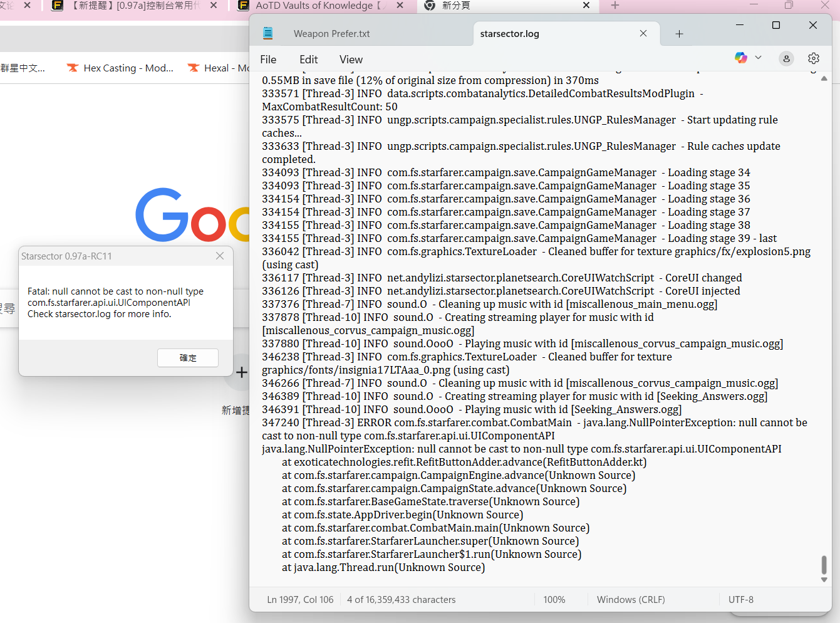Add a new tab with Notepad's plus icon
Screen dimensions: 840x623
(x=679, y=33)
